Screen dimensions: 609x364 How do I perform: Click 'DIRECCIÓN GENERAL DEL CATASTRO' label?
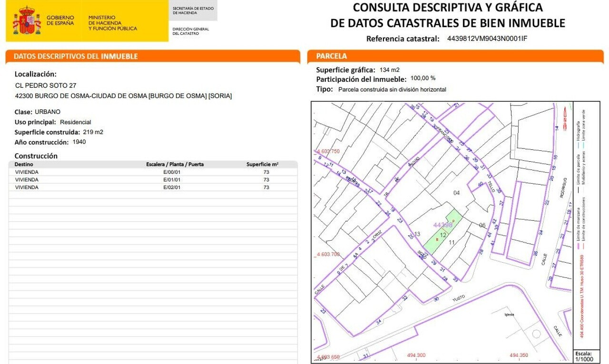point(191,31)
